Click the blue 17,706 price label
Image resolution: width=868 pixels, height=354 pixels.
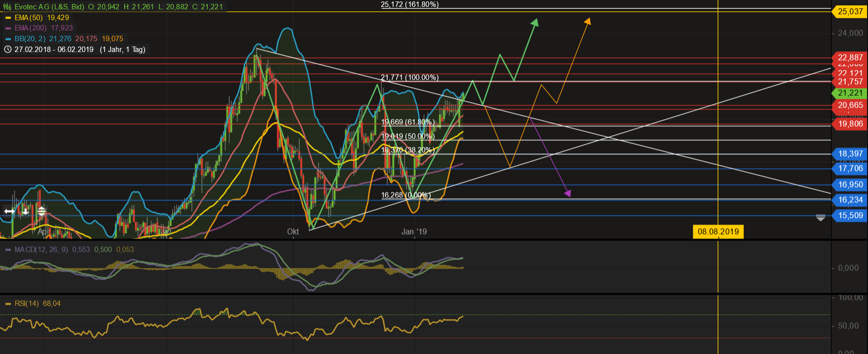click(850, 168)
